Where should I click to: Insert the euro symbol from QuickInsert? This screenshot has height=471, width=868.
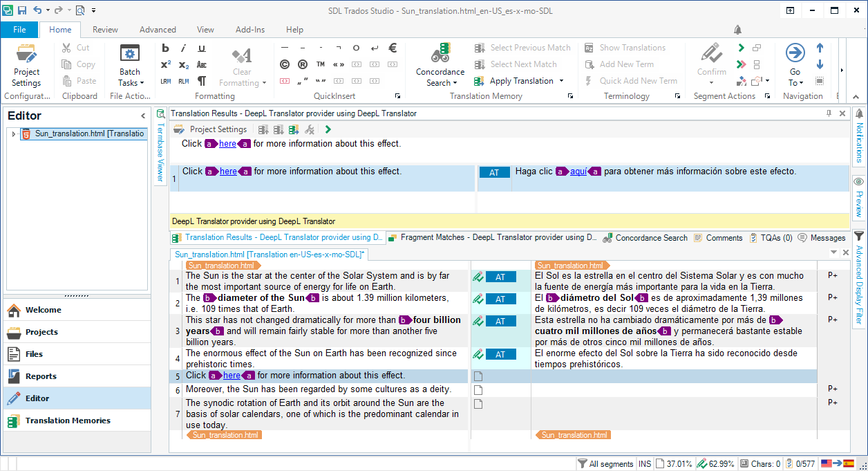393,48
